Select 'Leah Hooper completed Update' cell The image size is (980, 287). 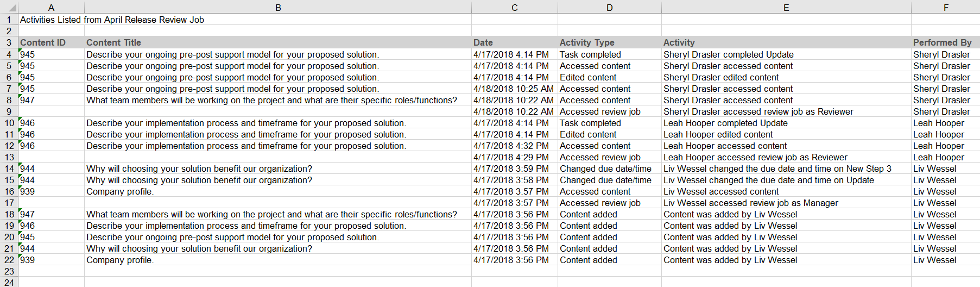(x=786, y=123)
